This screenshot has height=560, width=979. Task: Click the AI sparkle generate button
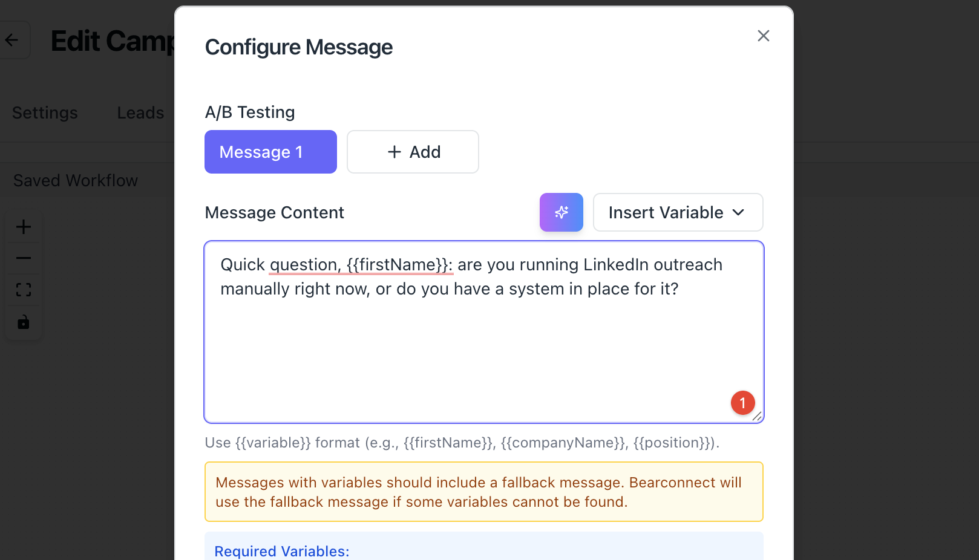pos(561,212)
